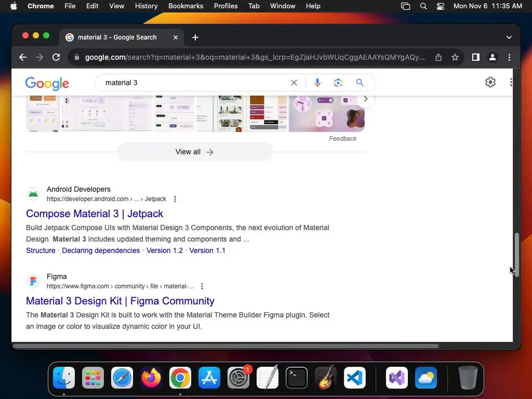The height and width of the screenshot is (399, 532).
Task: Start a voice search with the microphone
Action: (317, 83)
